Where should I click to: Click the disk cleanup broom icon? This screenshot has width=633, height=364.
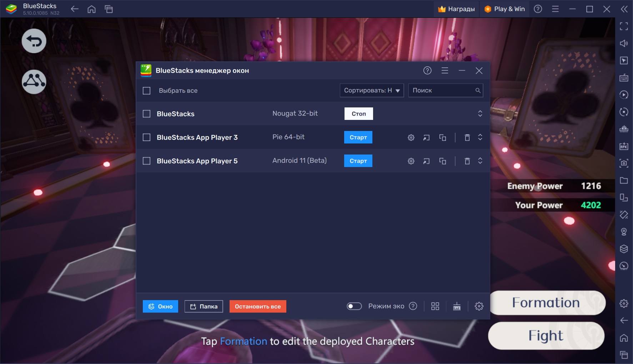457,306
